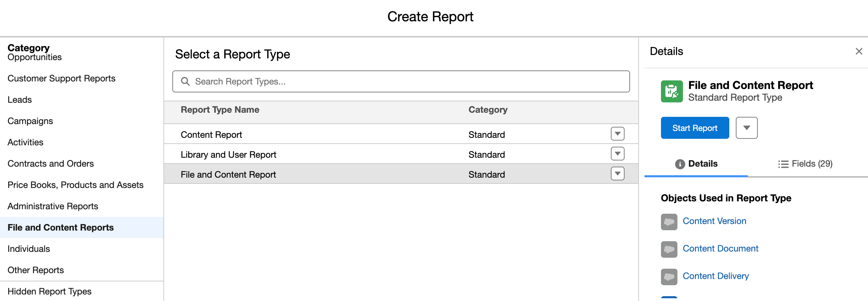Open the dropdown for File and Content Report

click(x=617, y=174)
